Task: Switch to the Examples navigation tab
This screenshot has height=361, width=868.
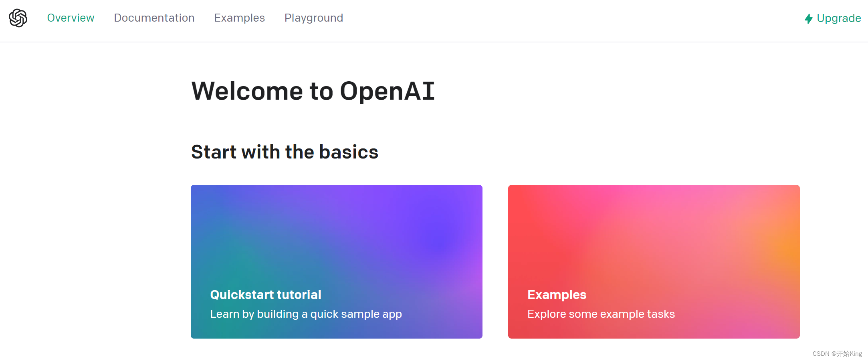Action: (239, 18)
